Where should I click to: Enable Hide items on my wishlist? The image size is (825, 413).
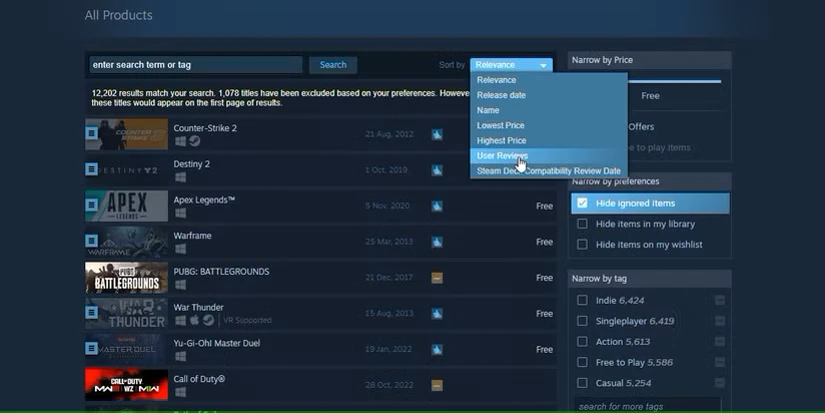coord(582,244)
